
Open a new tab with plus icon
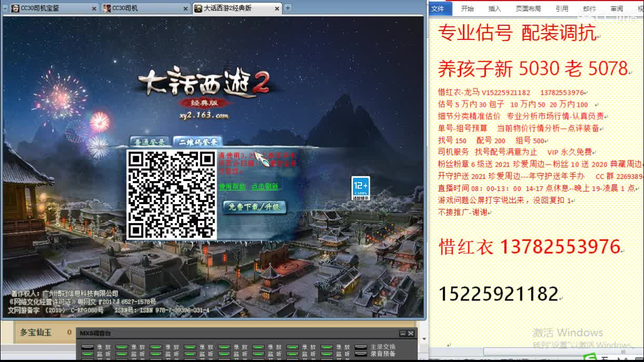click(x=288, y=8)
